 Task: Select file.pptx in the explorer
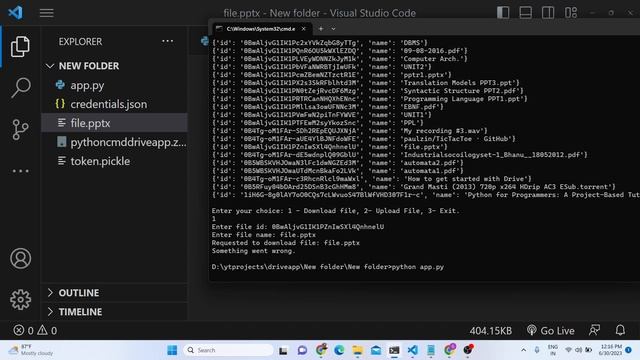click(115, 123)
